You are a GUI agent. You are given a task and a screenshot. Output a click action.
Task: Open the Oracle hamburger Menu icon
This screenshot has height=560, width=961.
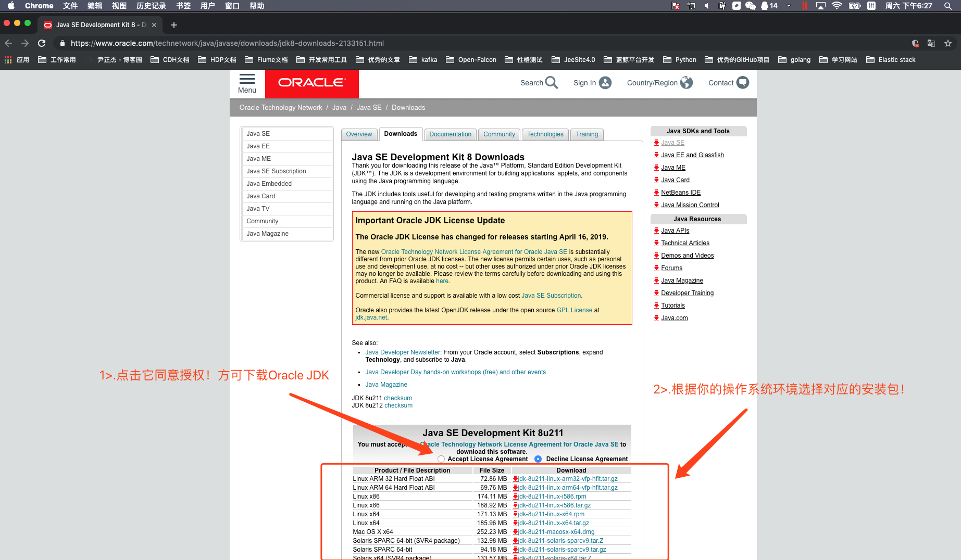point(247,79)
